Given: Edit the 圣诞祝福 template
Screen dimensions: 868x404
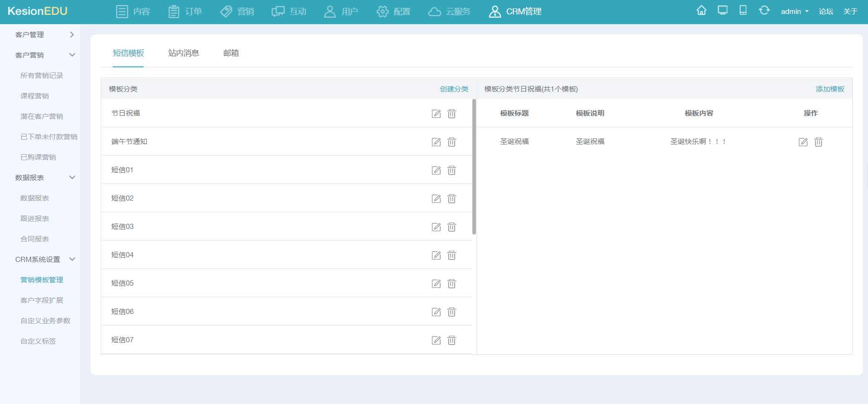Looking at the screenshot, I should pos(803,142).
